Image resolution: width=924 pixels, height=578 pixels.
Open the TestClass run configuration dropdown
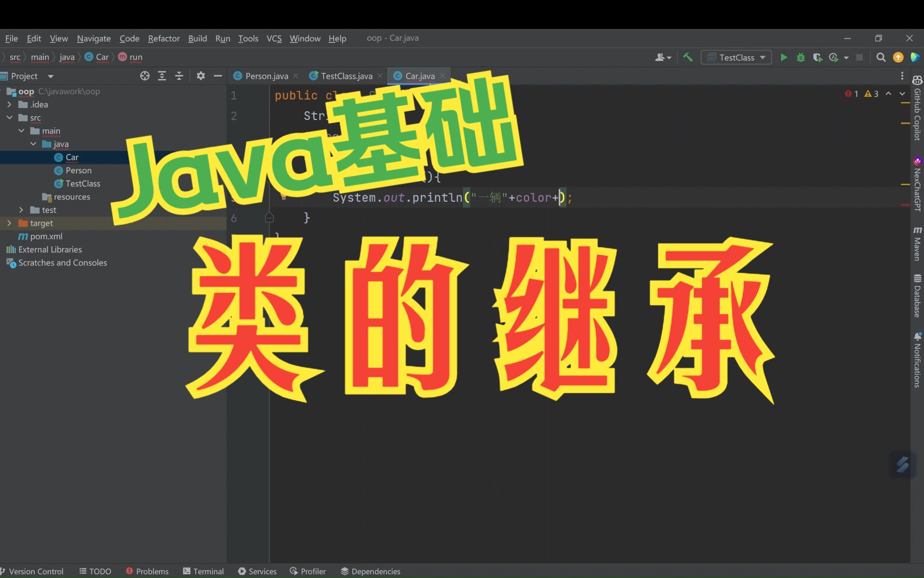(x=736, y=57)
